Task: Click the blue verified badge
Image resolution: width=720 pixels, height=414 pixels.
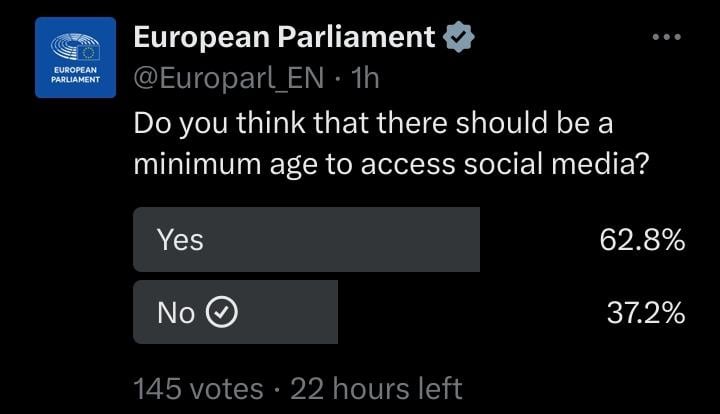Action: tap(459, 38)
